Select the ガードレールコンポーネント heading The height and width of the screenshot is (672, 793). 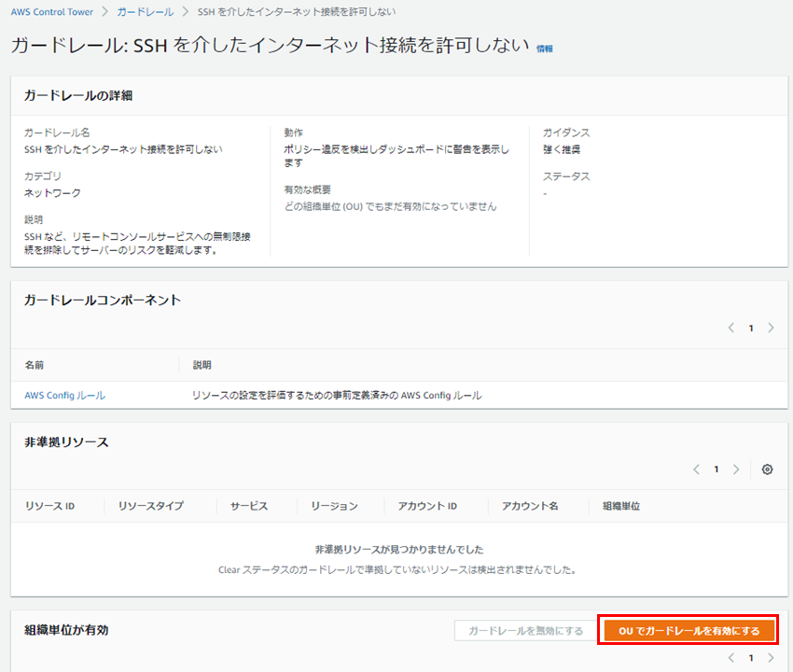click(x=103, y=301)
